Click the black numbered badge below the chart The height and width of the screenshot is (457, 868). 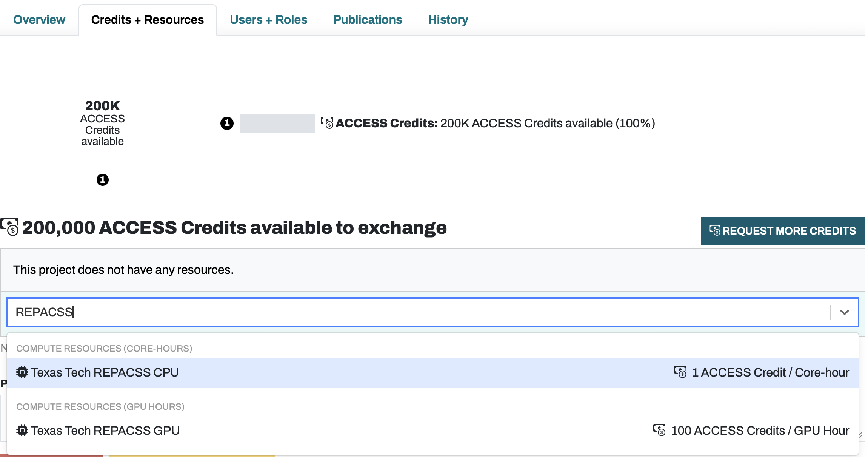tap(102, 180)
